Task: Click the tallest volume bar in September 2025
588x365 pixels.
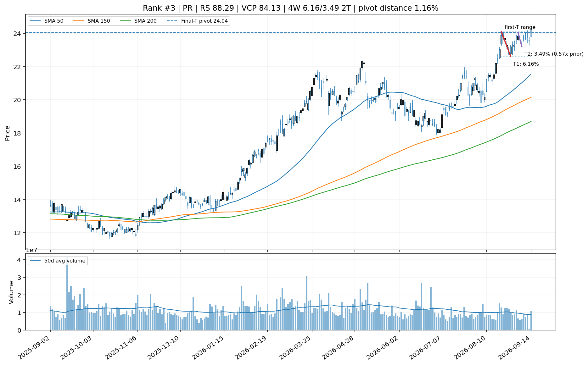Action: pos(67,294)
